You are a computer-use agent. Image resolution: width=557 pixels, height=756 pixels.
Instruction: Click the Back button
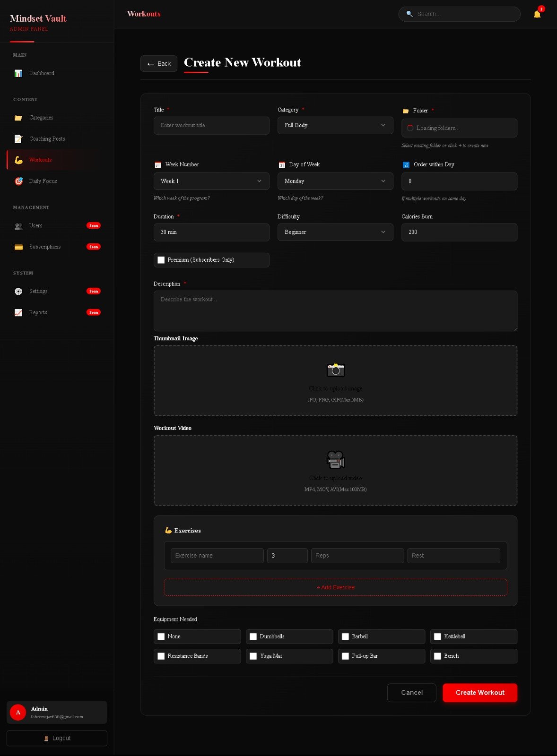pyautogui.click(x=159, y=64)
